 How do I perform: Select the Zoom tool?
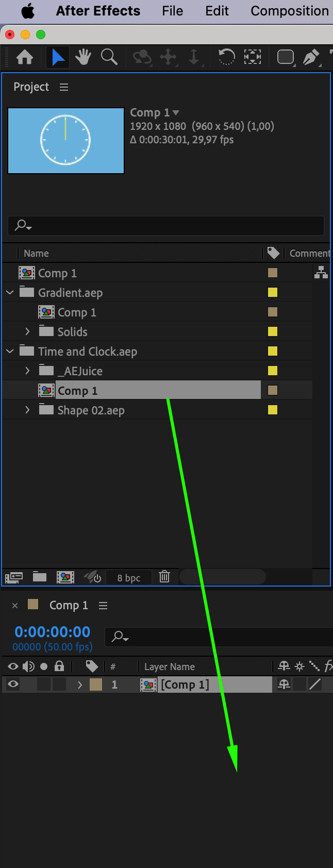pos(109,57)
